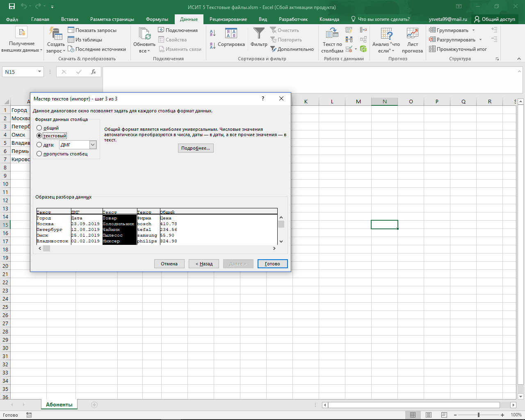Open the ДМГ date format dropdown

click(x=93, y=145)
